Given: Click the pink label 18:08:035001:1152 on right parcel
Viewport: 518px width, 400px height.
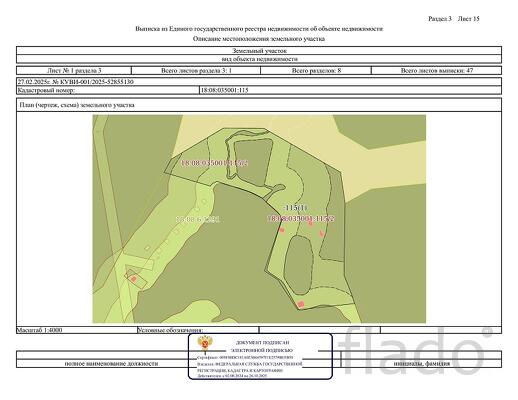Looking at the screenshot, I should (x=301, y=219).
